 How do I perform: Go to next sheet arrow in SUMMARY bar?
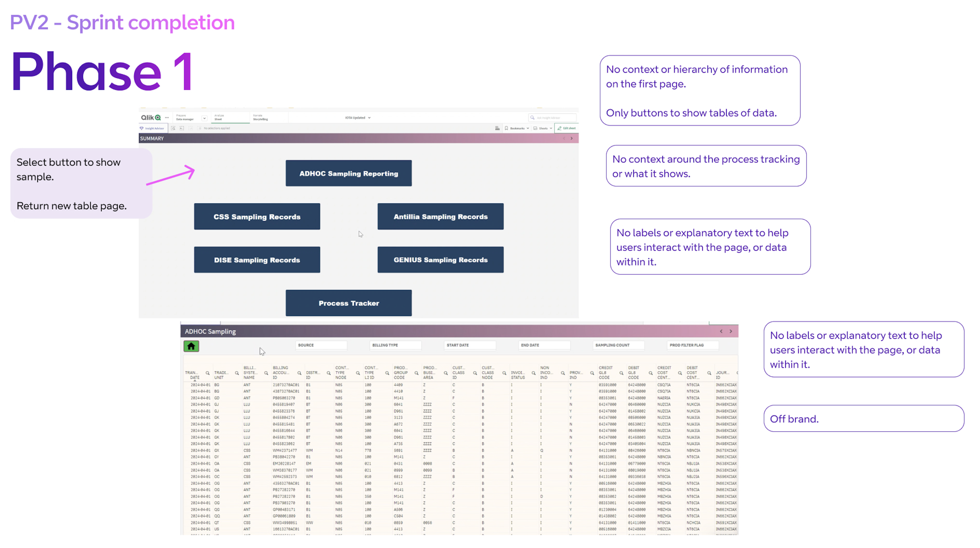[572, 138]
